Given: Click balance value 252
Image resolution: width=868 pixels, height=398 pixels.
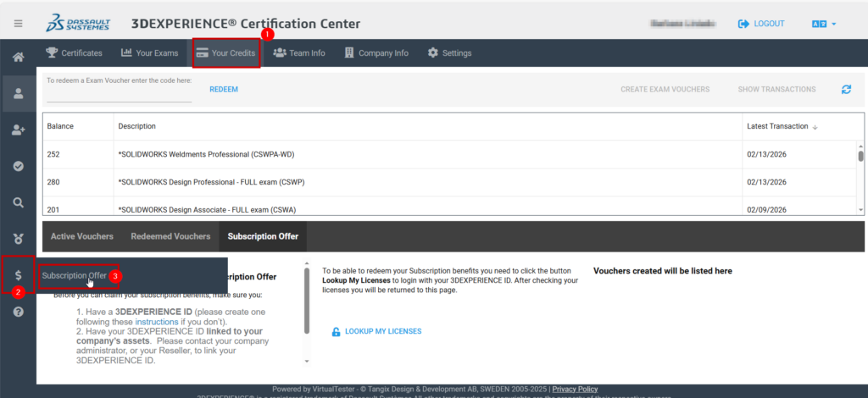Looking at the screenshot, I should (53, 154).
